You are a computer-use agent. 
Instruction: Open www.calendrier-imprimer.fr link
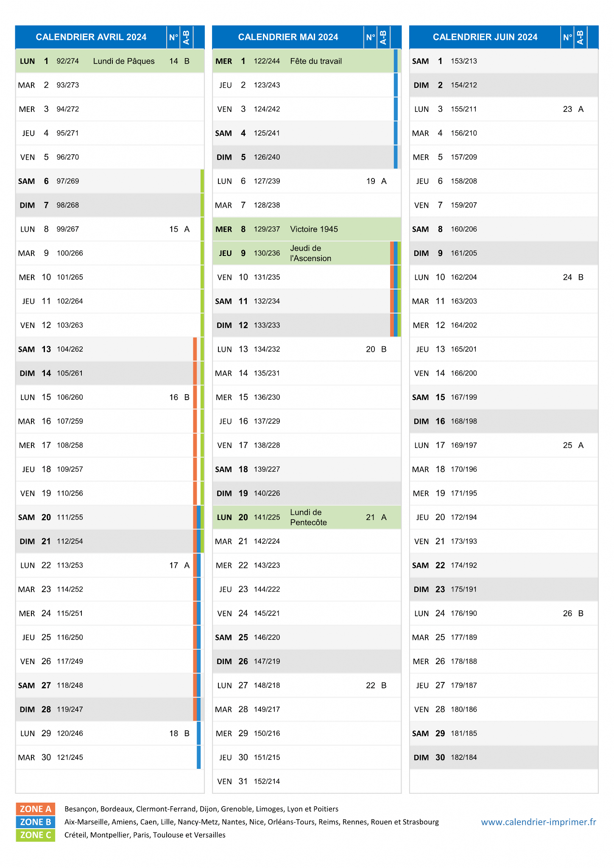pyautogui.click(x=538, y=822)
